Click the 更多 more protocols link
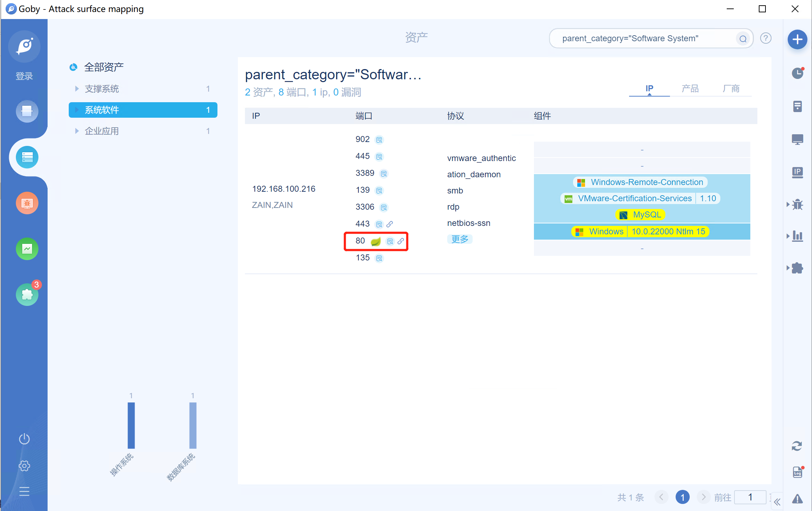The image size is (812, 511). [460, 239]
